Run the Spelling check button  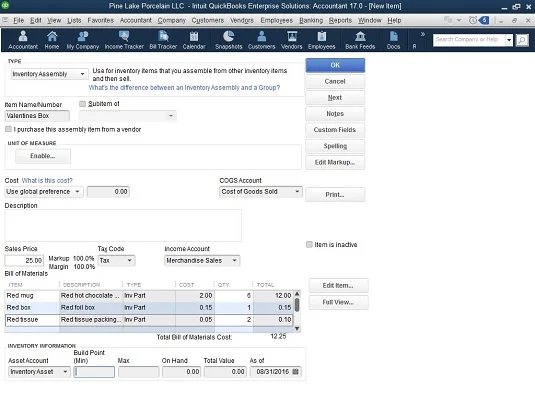335,146
